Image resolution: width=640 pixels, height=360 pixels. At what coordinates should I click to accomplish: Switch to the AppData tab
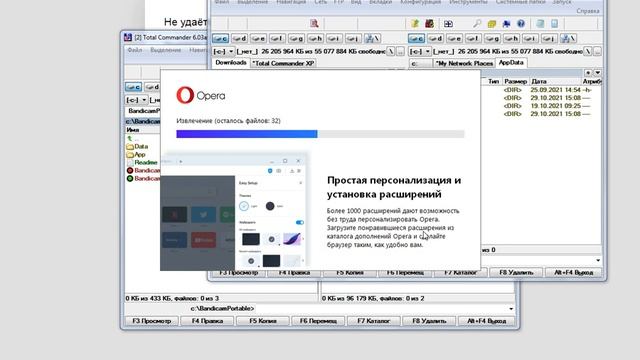(x=511, y=62)
